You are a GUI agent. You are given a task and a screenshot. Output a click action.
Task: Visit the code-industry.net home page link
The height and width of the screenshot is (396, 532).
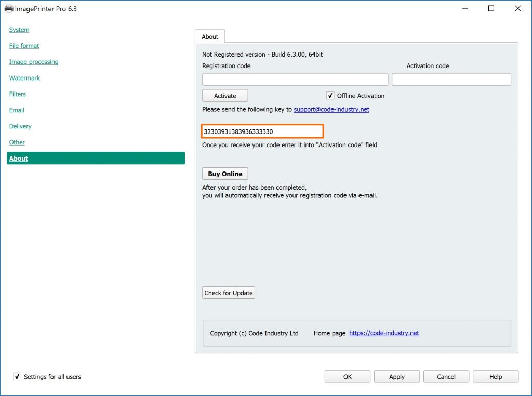[x=384, y=333]
